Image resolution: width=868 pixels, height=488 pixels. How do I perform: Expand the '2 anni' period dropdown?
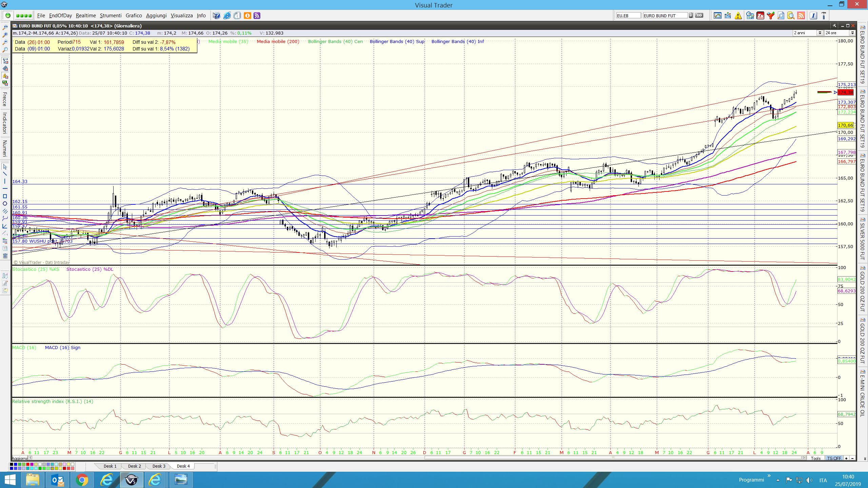(820, 33)
